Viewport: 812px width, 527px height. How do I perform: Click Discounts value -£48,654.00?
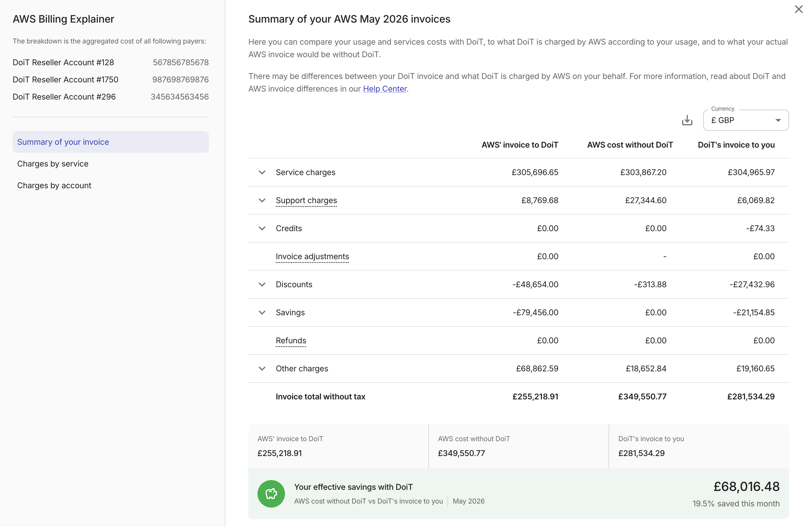coord(535,284)
